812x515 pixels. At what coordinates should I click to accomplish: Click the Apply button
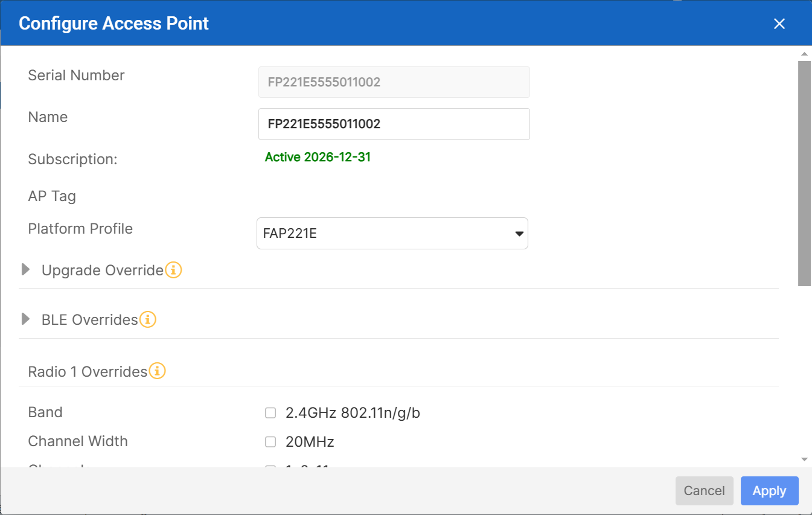(x=769, y=491)
